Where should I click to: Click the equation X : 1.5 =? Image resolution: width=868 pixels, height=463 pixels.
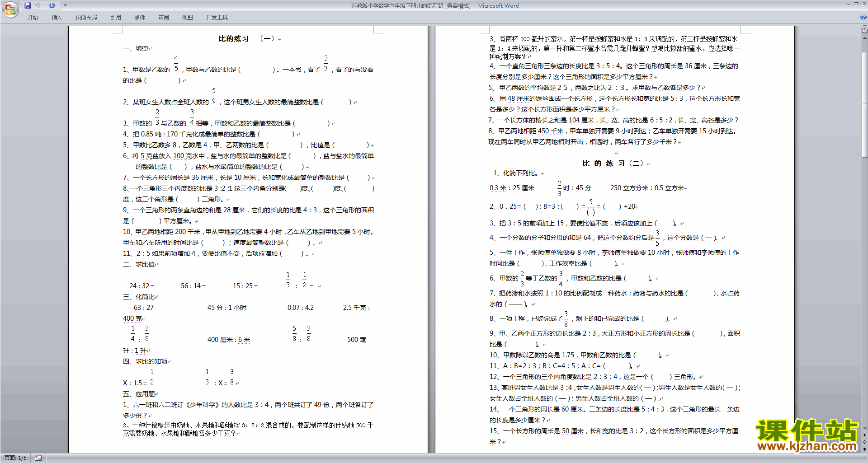(135, 383)
